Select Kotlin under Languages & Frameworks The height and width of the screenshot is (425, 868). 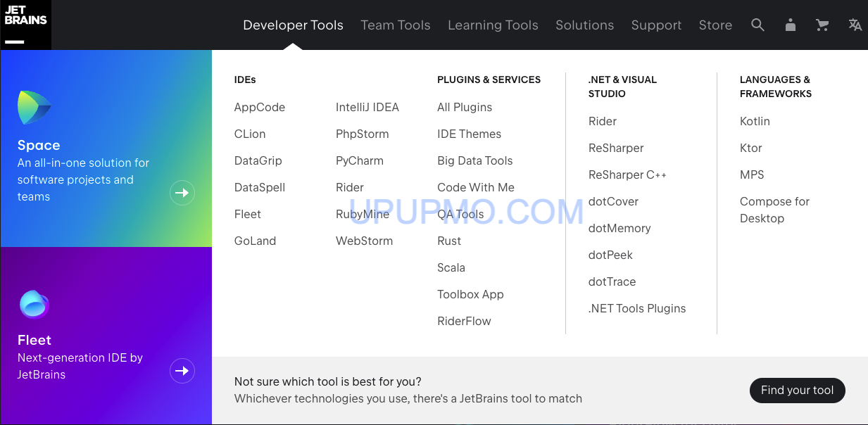(755, 122)
